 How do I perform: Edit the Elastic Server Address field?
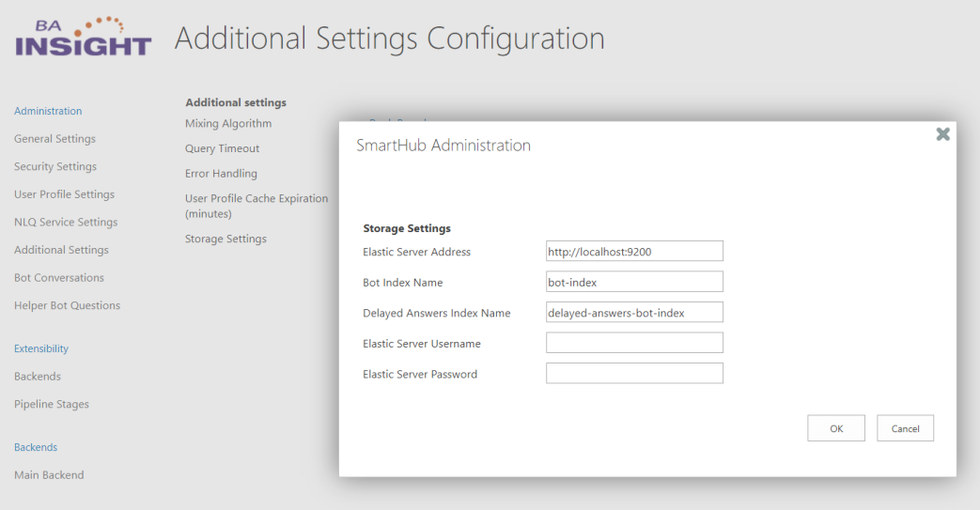pos(634,251)
